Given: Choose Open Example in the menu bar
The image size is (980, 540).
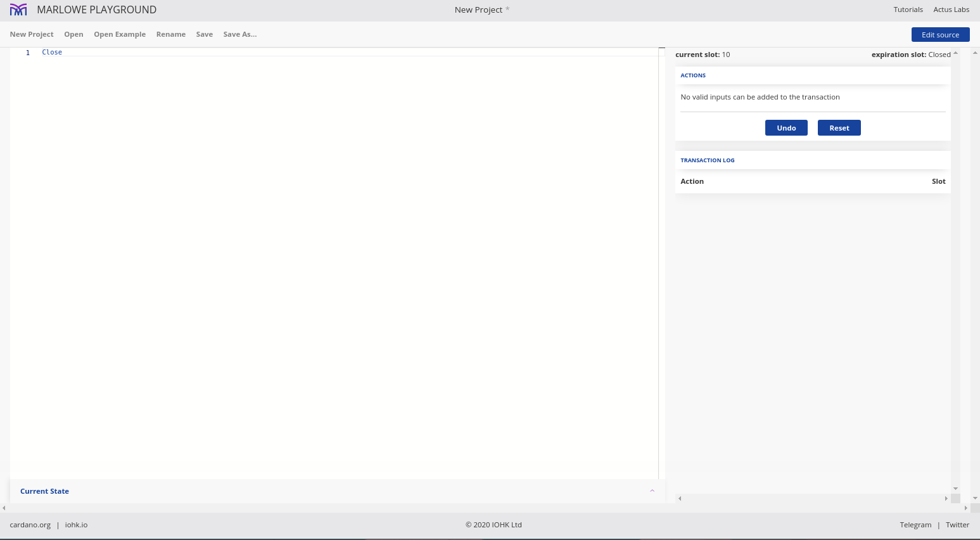Looking at the screenshot, I should pos(120,34).
